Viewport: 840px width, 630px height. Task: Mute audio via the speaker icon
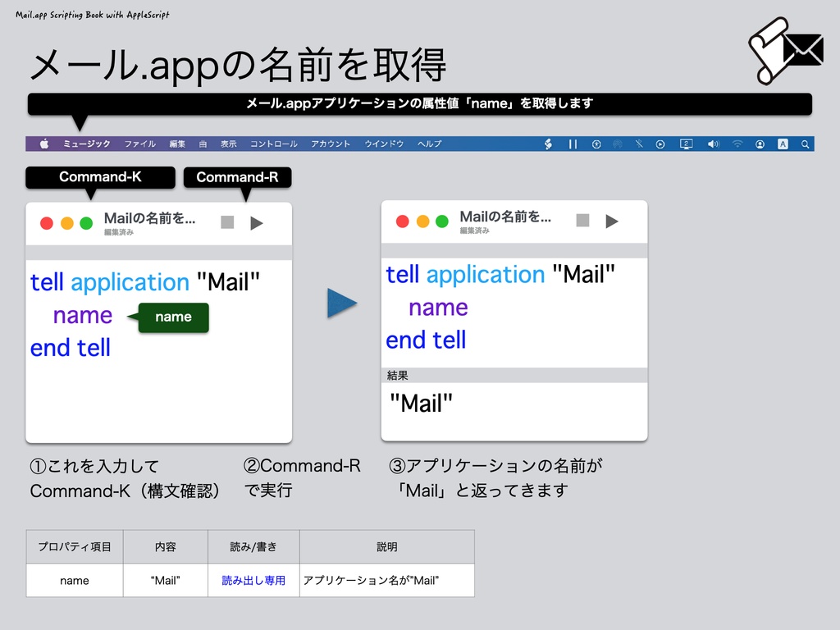712,144
